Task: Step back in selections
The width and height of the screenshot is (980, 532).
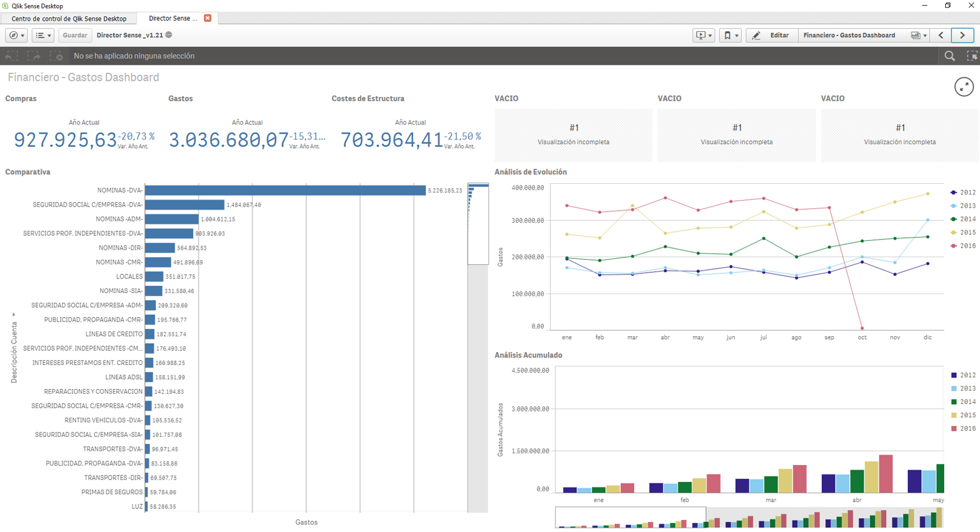Action: click(11, 56)
